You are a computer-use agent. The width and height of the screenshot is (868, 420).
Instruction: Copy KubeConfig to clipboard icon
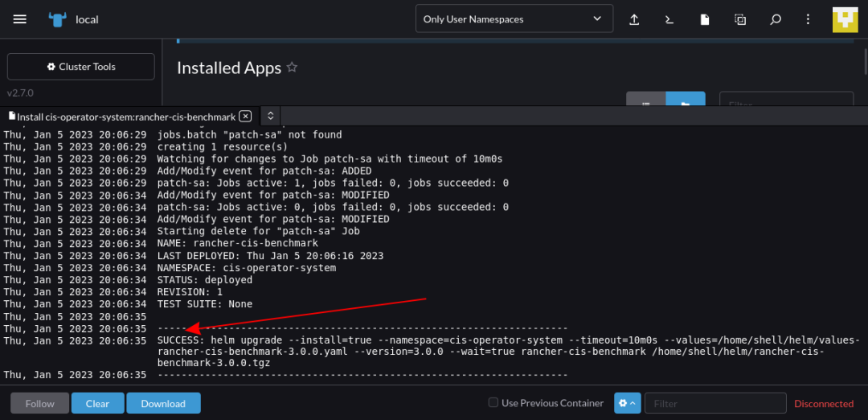[x=740, y=19]
